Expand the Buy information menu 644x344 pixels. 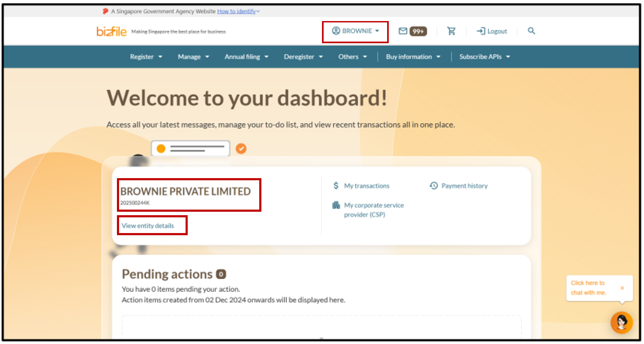click(x=413, y=57)
